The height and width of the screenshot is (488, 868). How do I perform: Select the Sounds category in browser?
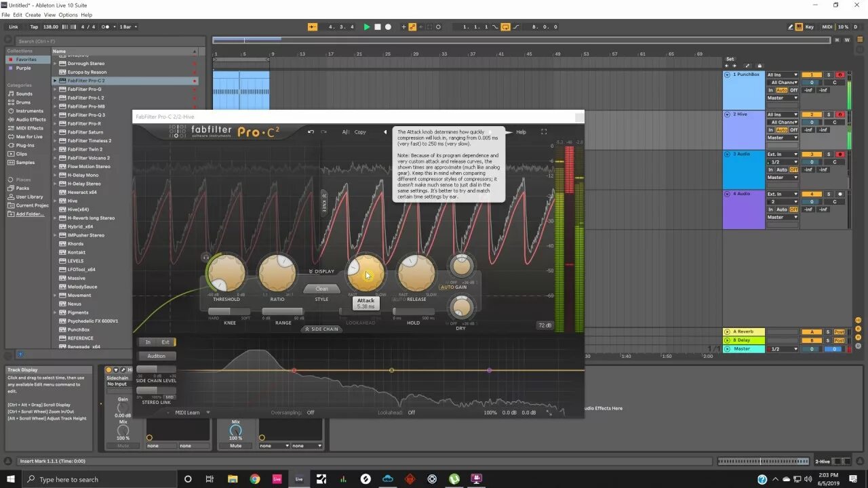tap(24, 94)
